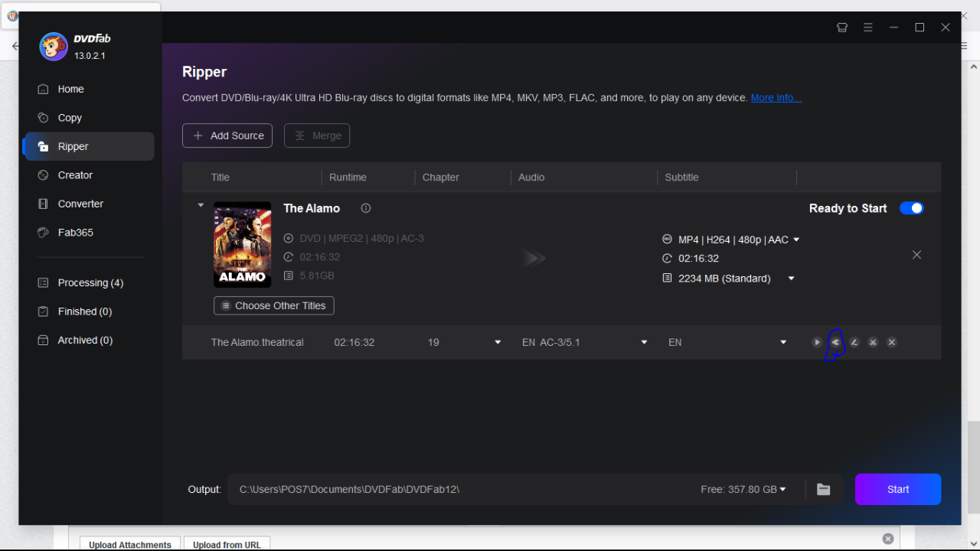
Task: Preview The Alamo.theatrical with play icon
Action: [x=817, y=342]
